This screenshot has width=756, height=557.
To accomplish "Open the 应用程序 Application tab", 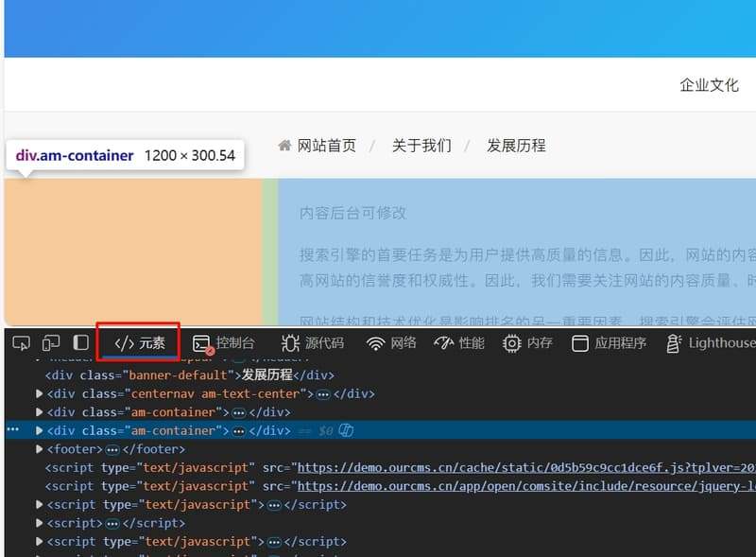I will click(609, 343).
